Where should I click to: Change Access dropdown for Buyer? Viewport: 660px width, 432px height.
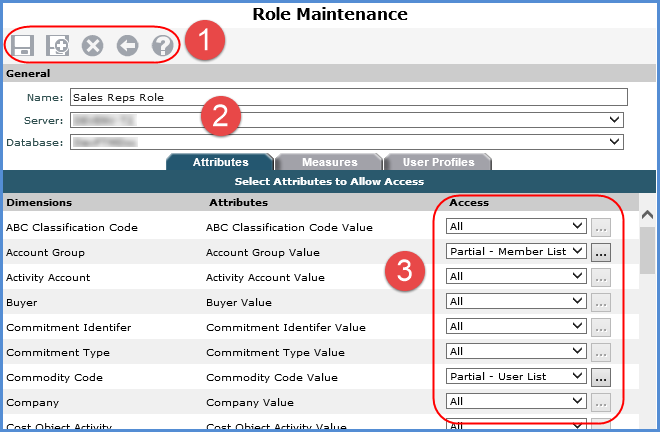click(x=516, y=302)
